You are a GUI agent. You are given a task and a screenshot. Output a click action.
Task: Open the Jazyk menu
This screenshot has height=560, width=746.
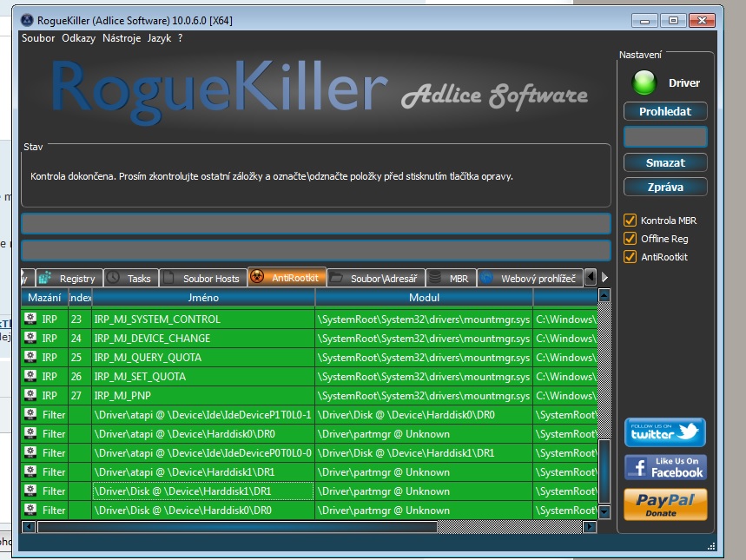pyautogui.click(x=159, y=38)
